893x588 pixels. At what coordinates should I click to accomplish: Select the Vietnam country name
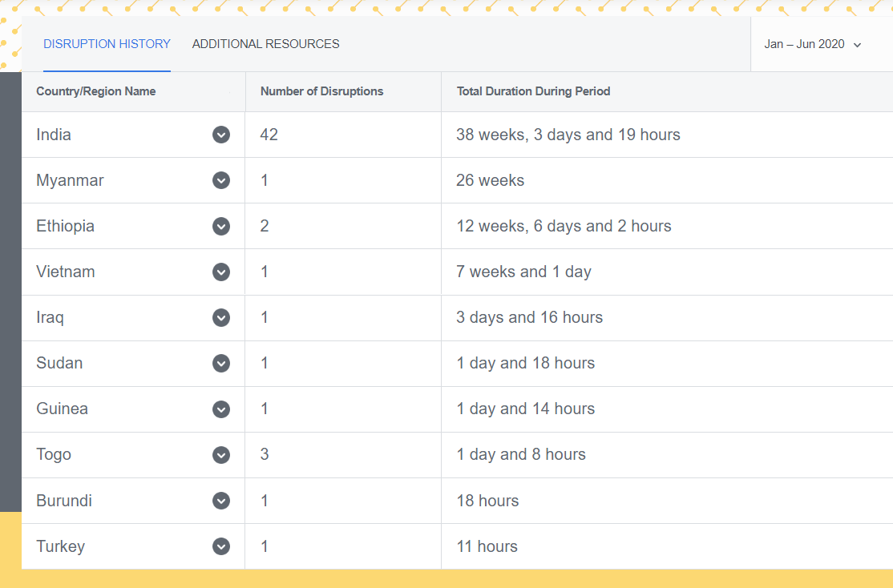pyautogui.click(x=66, y=272)
